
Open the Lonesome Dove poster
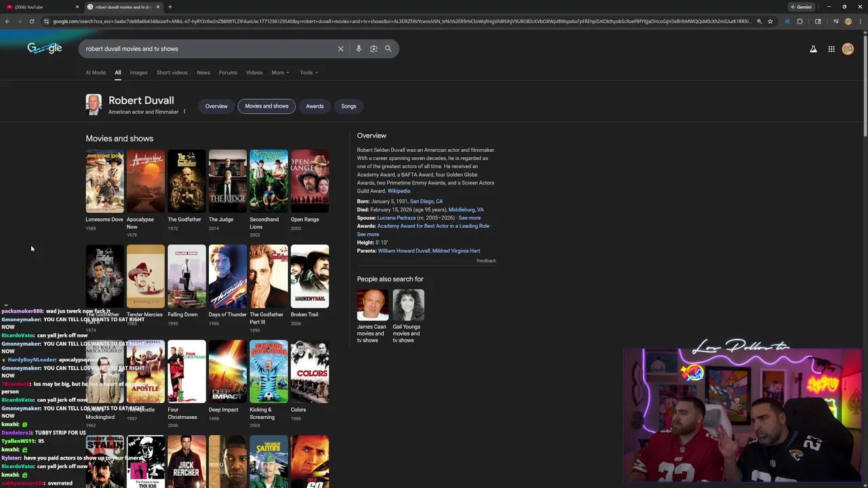(x=104, y=181)
